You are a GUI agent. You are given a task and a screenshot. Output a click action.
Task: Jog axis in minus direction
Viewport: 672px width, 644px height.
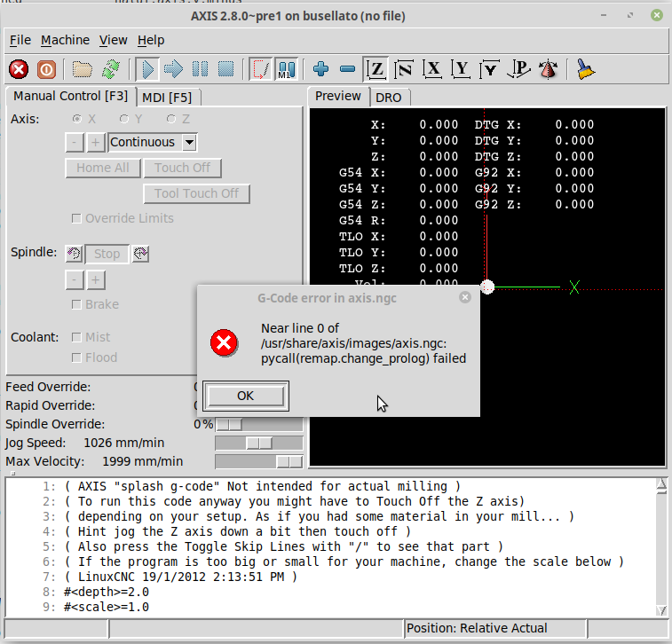[75, 142]
